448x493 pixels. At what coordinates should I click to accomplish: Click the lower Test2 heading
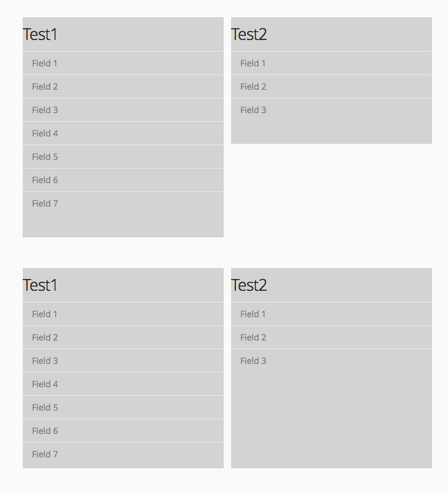[x=250, y=285]
